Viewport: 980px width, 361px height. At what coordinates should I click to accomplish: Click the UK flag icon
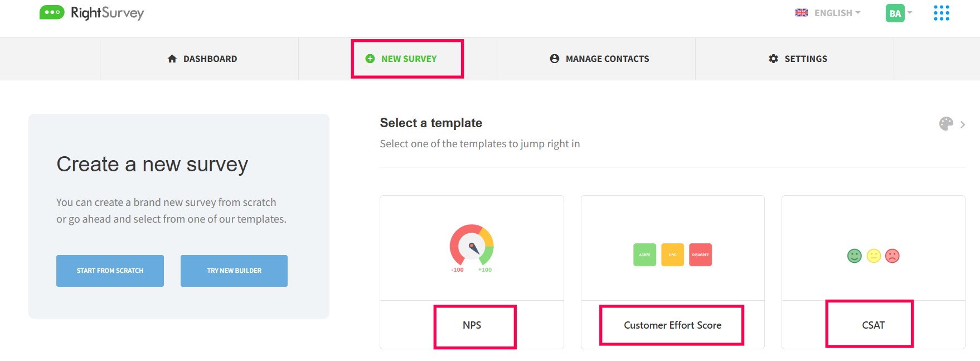click(x=802, y=12)
